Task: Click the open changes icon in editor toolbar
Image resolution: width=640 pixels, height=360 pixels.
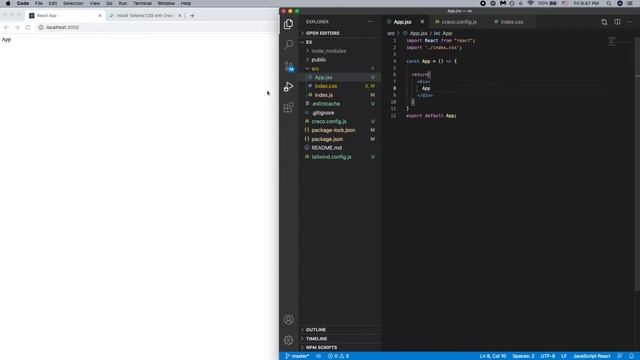Action: coord(604,22)
